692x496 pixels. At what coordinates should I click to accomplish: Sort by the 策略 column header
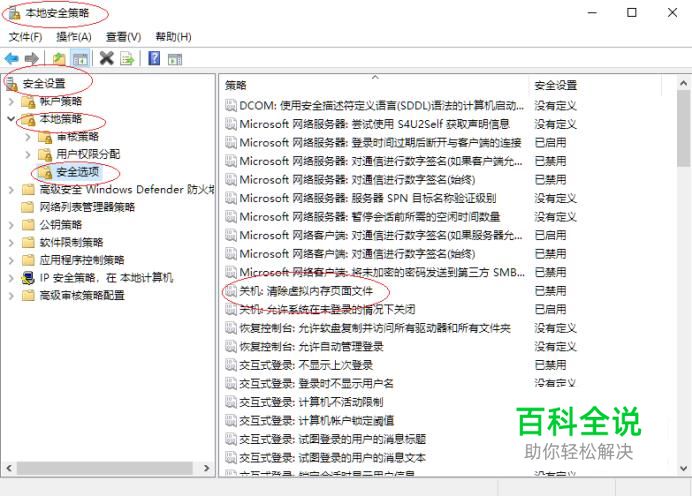point(373,85)
